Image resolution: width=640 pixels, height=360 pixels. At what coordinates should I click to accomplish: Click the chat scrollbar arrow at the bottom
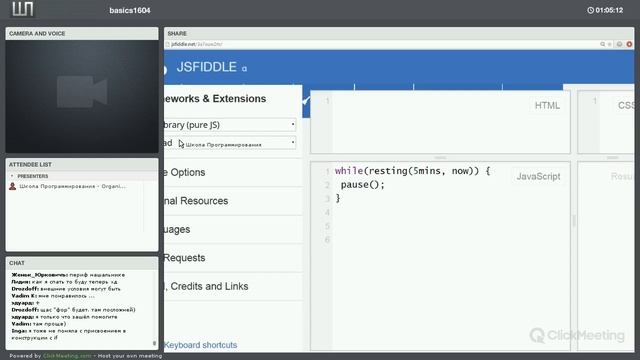(x=154, y=343)
